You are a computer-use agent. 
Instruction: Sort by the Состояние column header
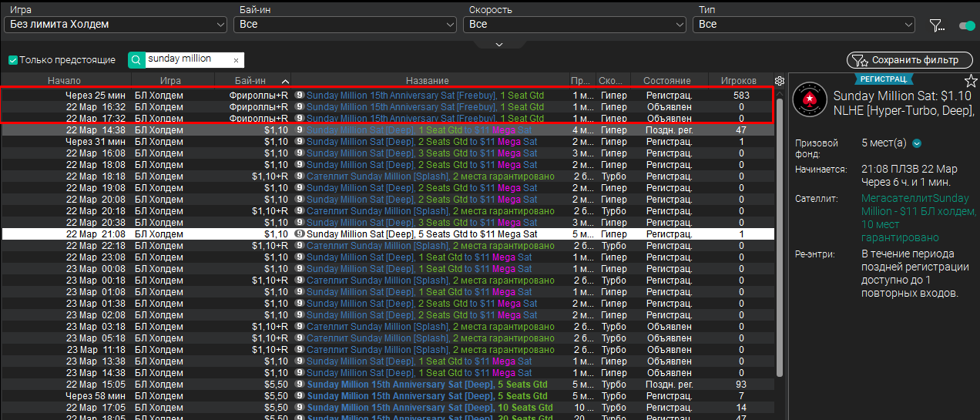[667, 81]
